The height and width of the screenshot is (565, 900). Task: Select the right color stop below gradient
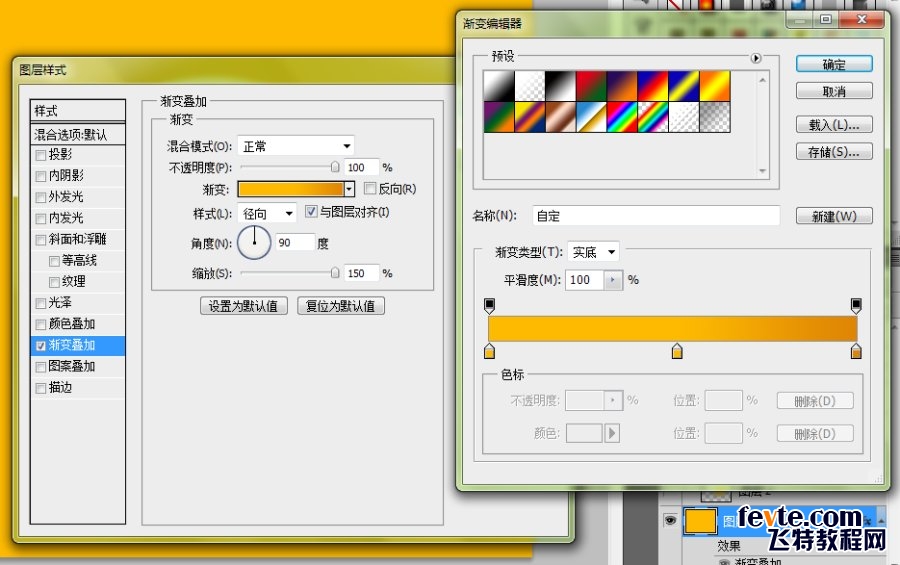(x=856, y=351)
